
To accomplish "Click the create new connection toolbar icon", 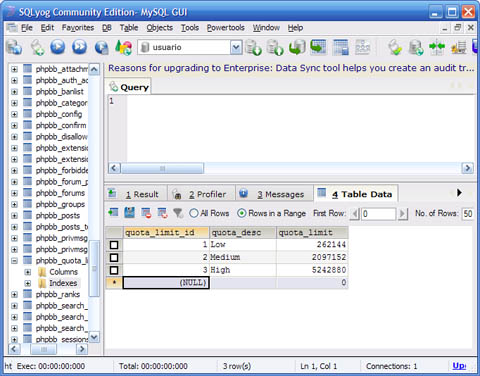I will tap(14, 47).
